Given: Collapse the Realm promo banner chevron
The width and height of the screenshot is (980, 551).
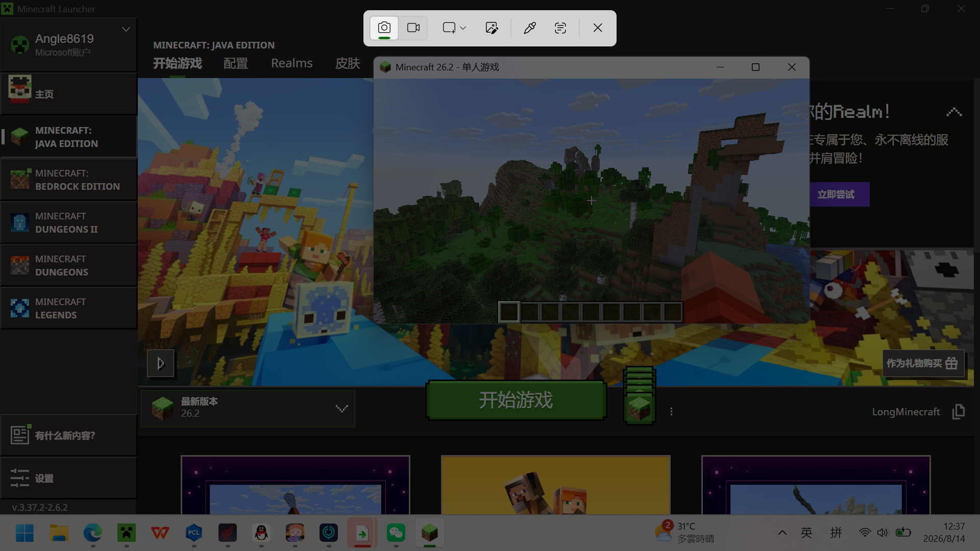Looking at the screenshot, I should (954, 112).
